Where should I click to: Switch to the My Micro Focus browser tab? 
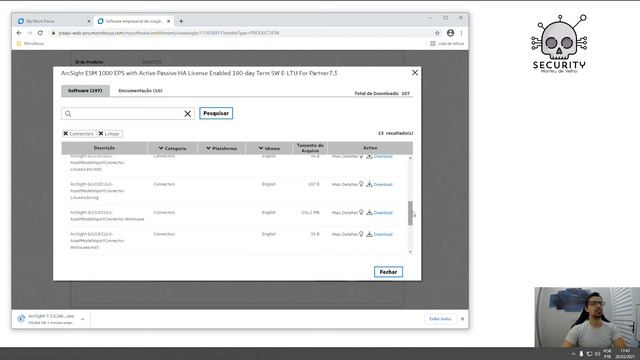(52, 21)
